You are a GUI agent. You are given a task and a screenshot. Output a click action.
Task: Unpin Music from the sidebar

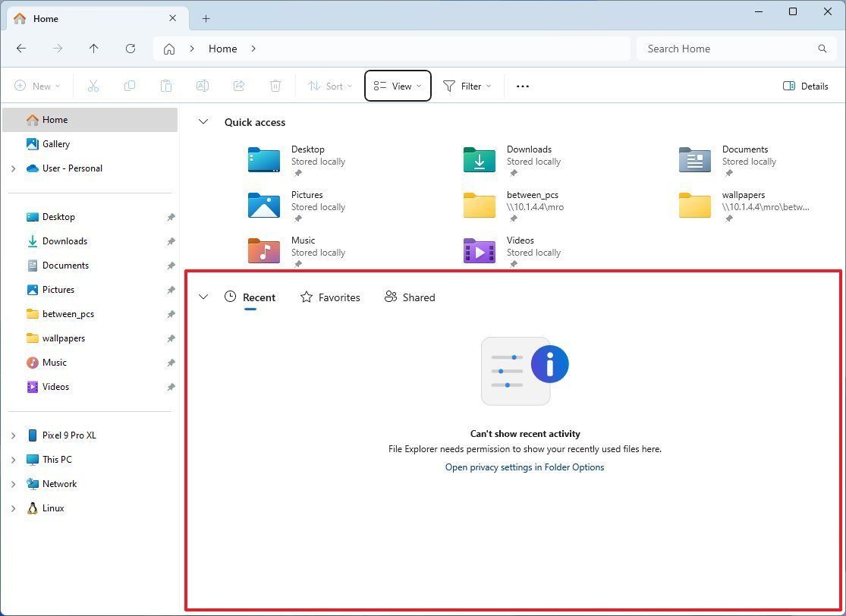(x=171, y=362)
